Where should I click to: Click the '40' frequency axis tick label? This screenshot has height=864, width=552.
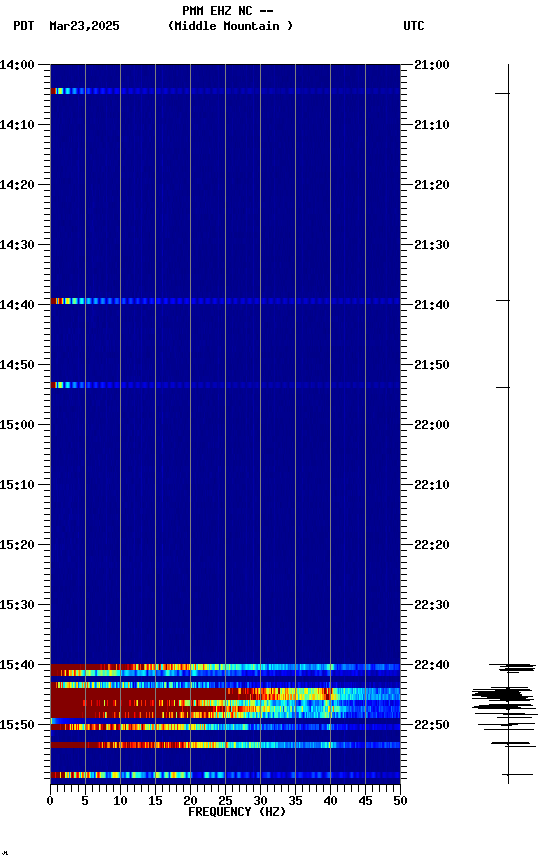331,801
